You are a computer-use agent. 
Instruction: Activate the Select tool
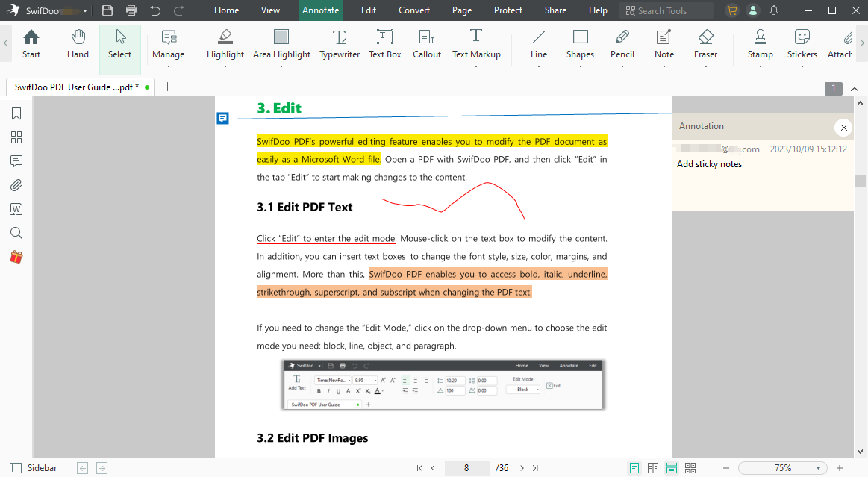click(120, 49)
